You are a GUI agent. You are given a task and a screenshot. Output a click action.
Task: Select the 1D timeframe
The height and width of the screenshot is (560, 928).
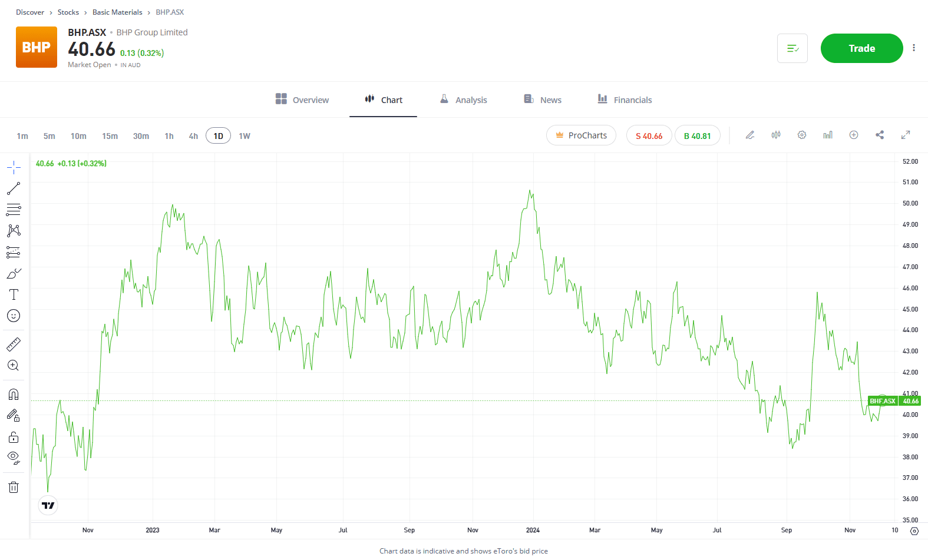[218, 135]
